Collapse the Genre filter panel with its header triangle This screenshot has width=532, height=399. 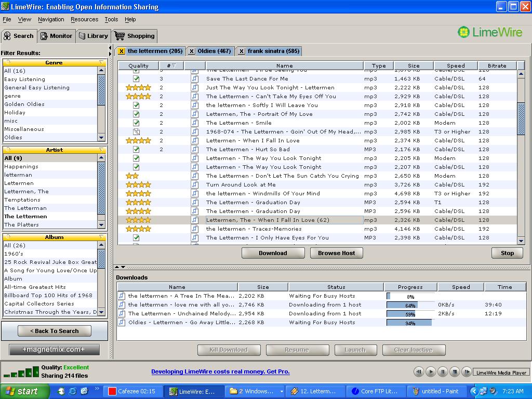(101, 62)
